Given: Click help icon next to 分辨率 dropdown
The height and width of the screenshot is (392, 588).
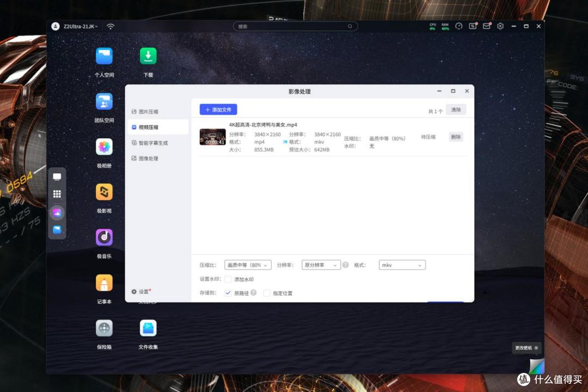Looking at the screenshot, I should [x=345, y=265].
